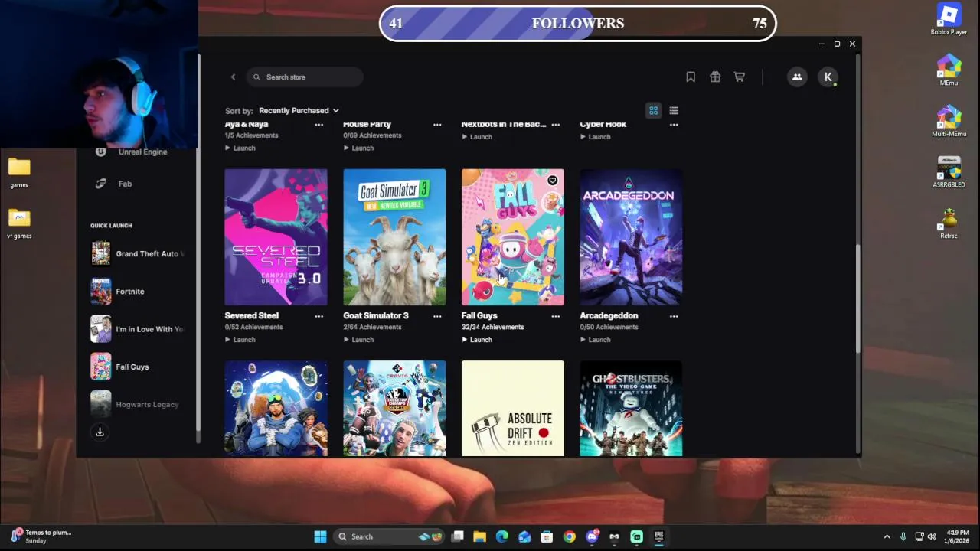The height and width of the screenshot is (551, 980).
Task: Open options menu for Severed Steel
Action: point(319,315)
